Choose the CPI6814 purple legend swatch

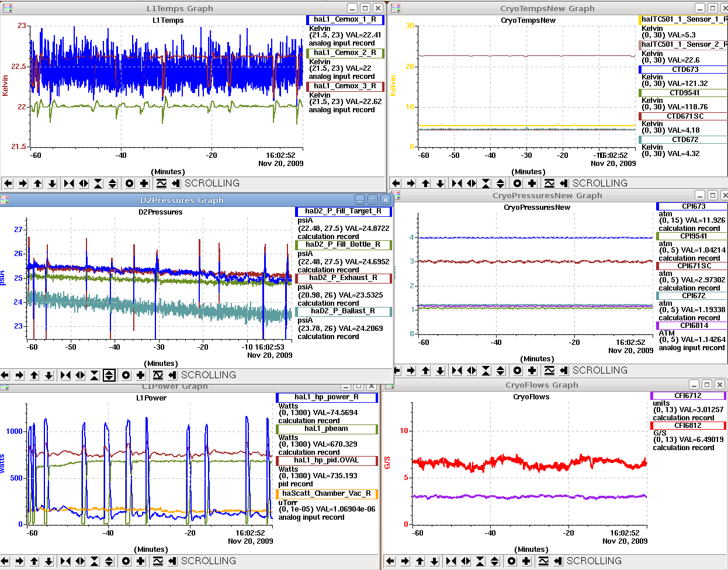pyautogui.click(x=693, y=326)
